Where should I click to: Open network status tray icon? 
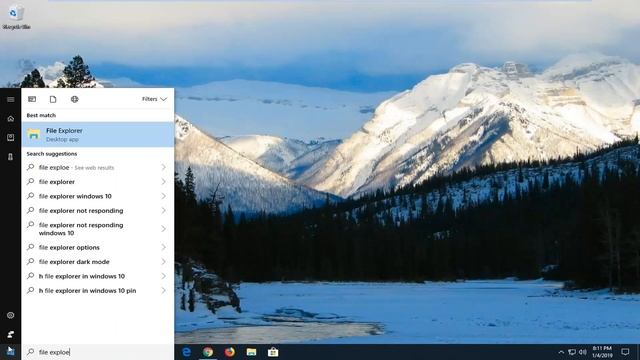[572, 352]
